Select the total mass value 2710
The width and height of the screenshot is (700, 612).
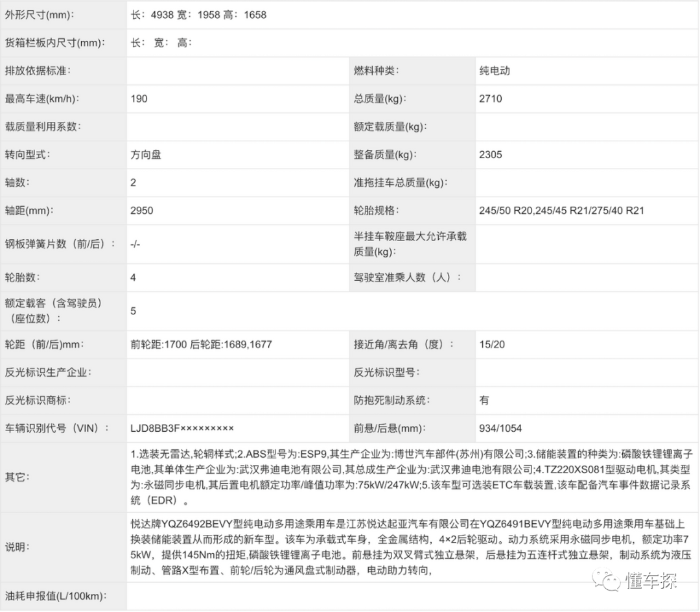[x=491, y=99]
